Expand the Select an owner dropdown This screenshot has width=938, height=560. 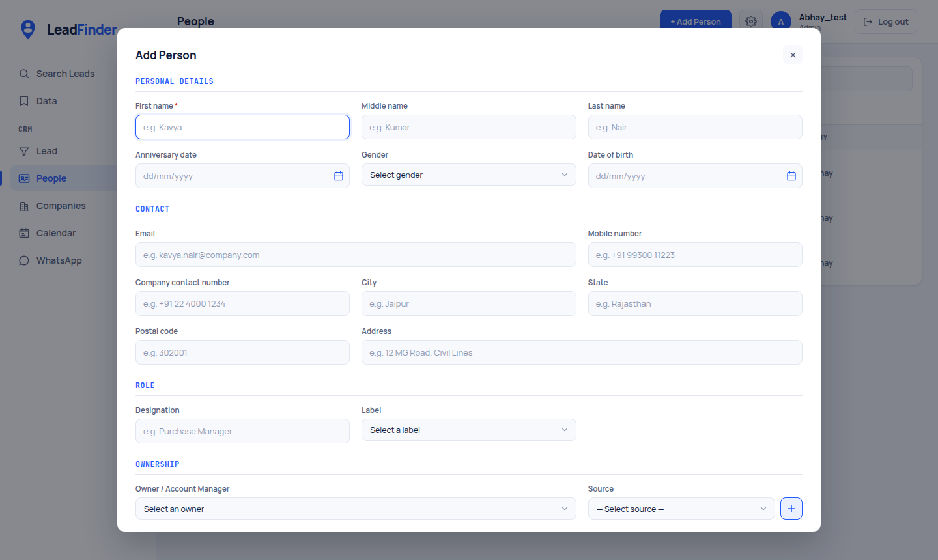point(356,509)
